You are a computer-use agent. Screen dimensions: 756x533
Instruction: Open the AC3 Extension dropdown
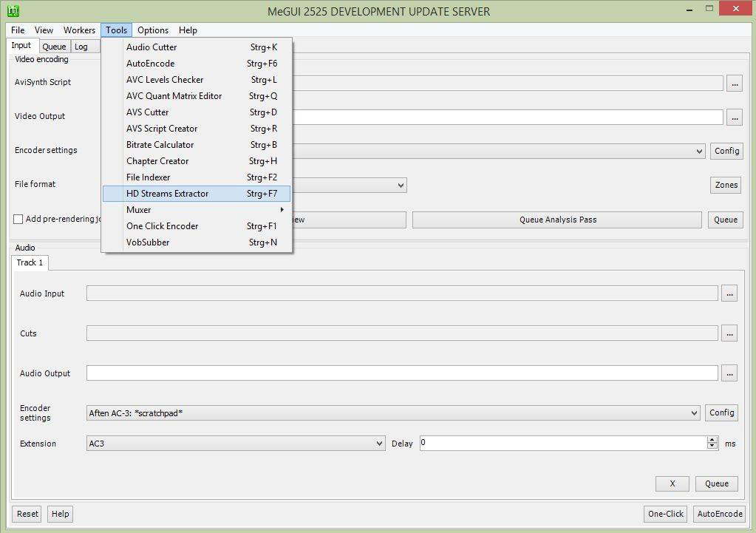[236, 444]
